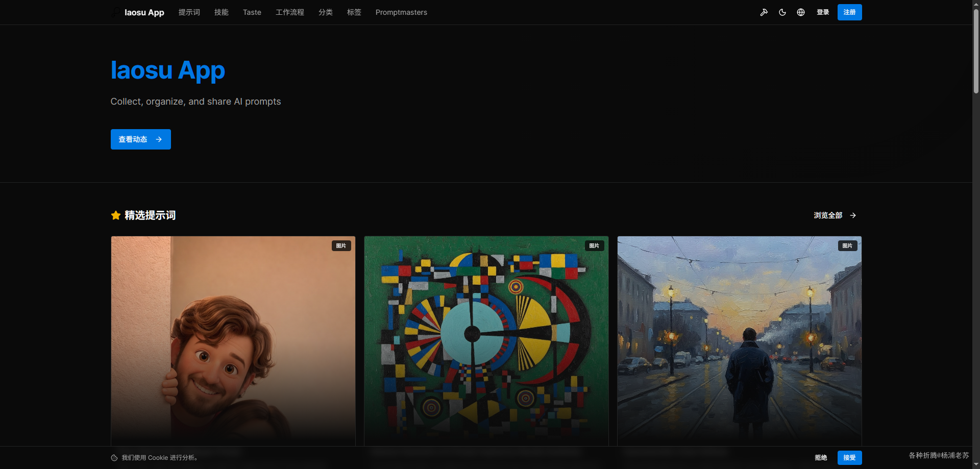Open the Promptmasters nav item
The height and width of the screenshot is (469, 980).
coord(401,12)
